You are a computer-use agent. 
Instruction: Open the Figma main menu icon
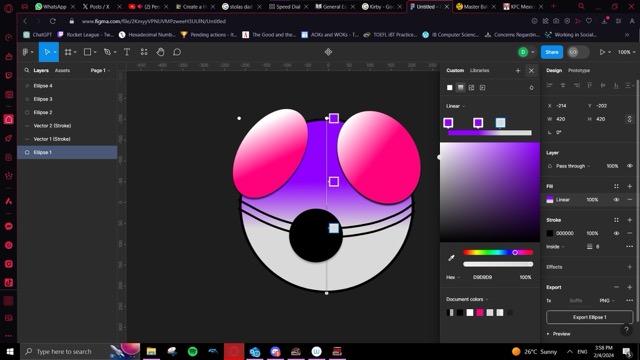coord(25,52)
